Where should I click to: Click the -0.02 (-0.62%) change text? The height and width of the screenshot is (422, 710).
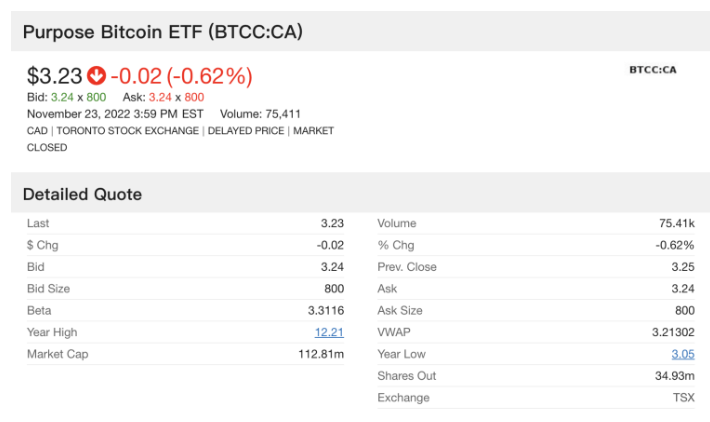pos(181,76)
